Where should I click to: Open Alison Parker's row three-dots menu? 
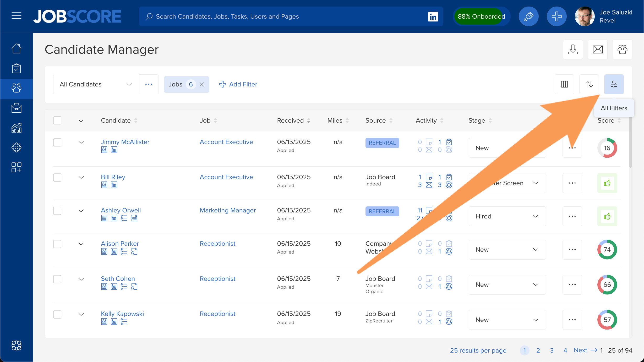coord(572,250)
